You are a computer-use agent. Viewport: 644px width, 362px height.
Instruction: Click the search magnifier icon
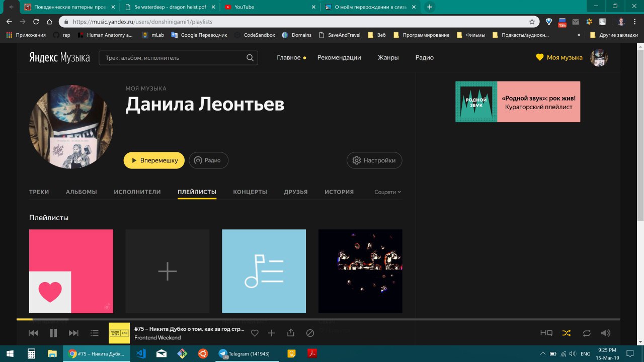250,58
